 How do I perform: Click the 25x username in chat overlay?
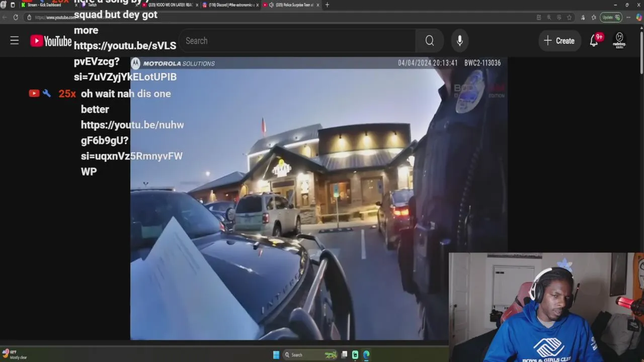pyautogui.click(x=67, y=94)
